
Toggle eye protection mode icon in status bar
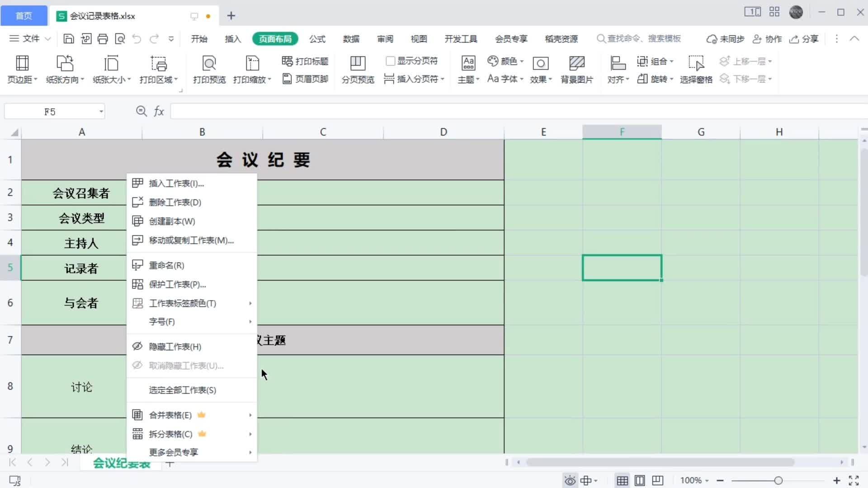pyautogui.click(x=570, y=480)
